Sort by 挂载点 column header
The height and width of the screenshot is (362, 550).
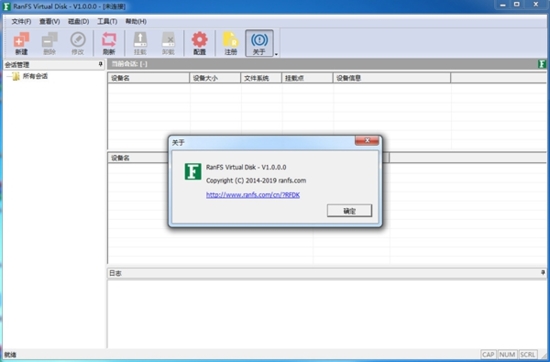(307, 78)
